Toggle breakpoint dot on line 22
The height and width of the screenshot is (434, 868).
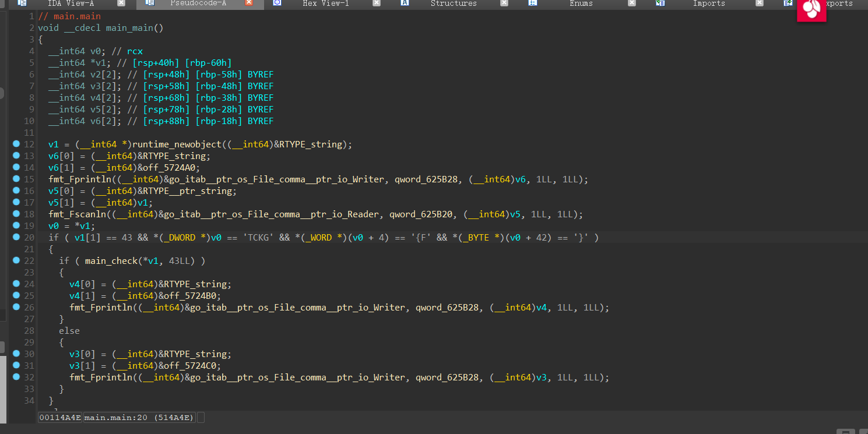[x=16, y=260]
